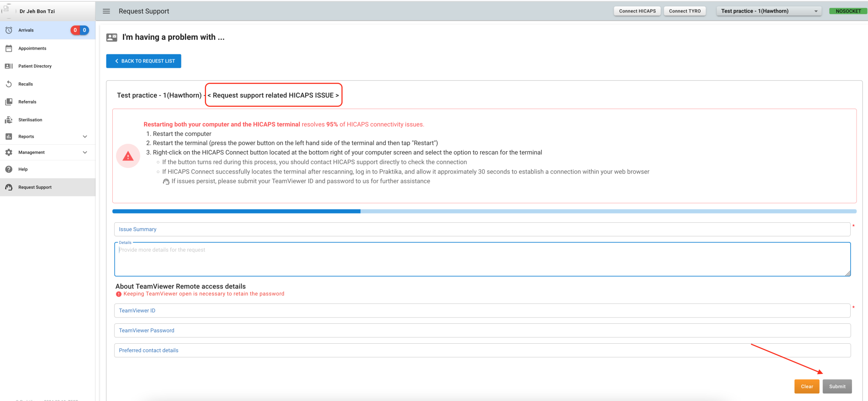Click the Arrivals clock icon
The image size is (868, 401).
tap(8, 30)
